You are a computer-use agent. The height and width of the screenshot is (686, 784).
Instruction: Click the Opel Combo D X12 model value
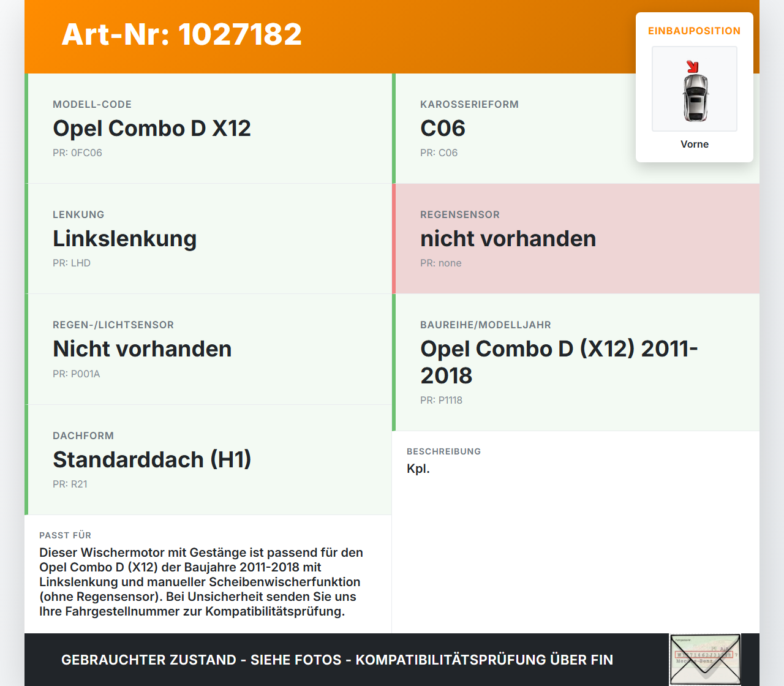tap(152, 129)
